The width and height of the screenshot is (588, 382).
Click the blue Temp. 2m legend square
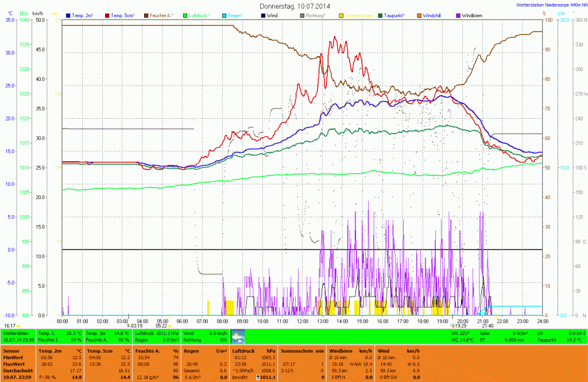coord(69,15)
